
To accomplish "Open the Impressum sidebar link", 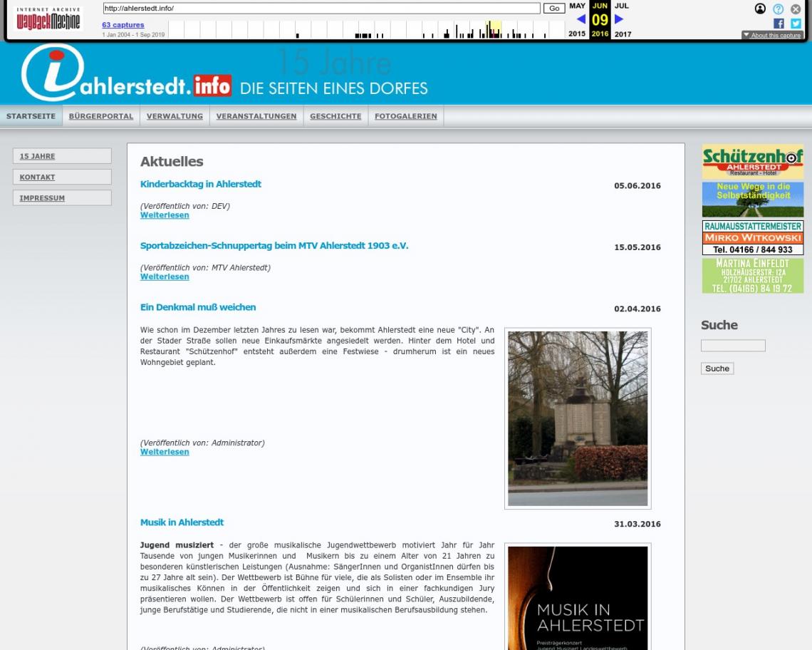I will pos(62,197).
